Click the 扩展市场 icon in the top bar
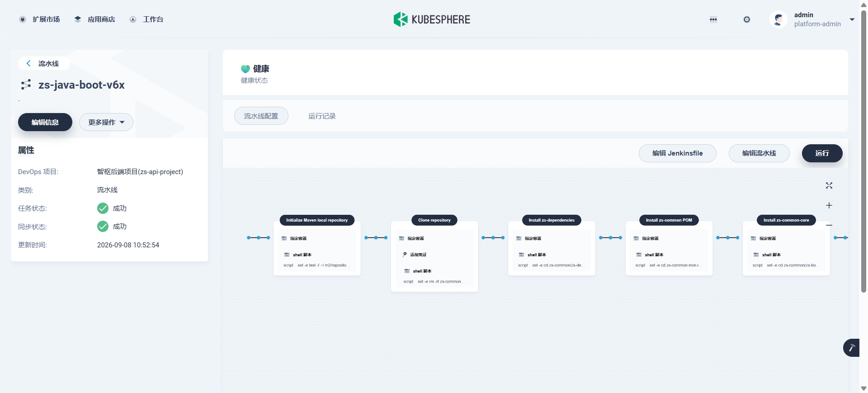Screen dimensions: 868x393 [23, 19]
